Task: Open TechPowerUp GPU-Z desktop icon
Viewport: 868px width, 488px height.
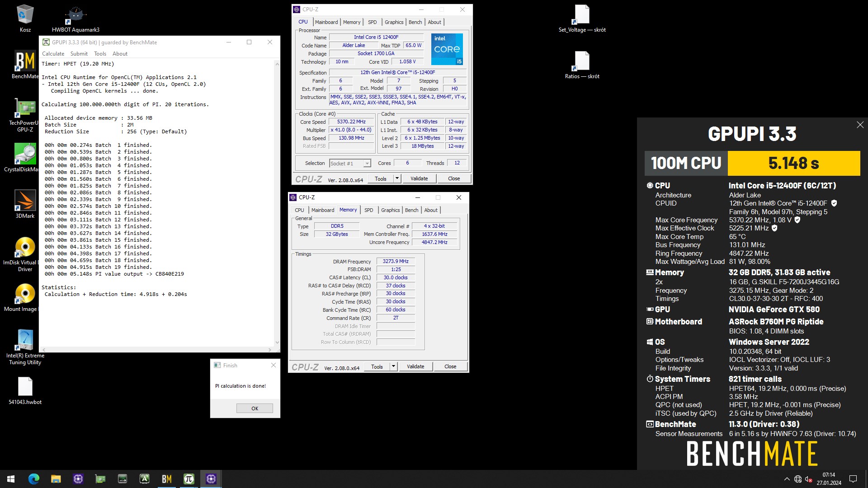Action: pos(25,115)
